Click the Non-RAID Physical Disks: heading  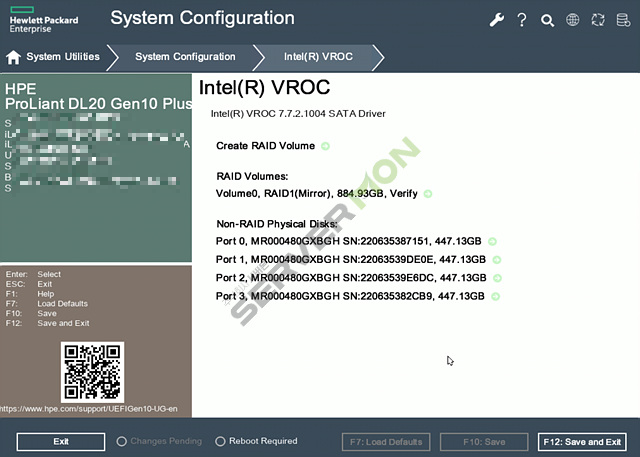coord(277,224)
